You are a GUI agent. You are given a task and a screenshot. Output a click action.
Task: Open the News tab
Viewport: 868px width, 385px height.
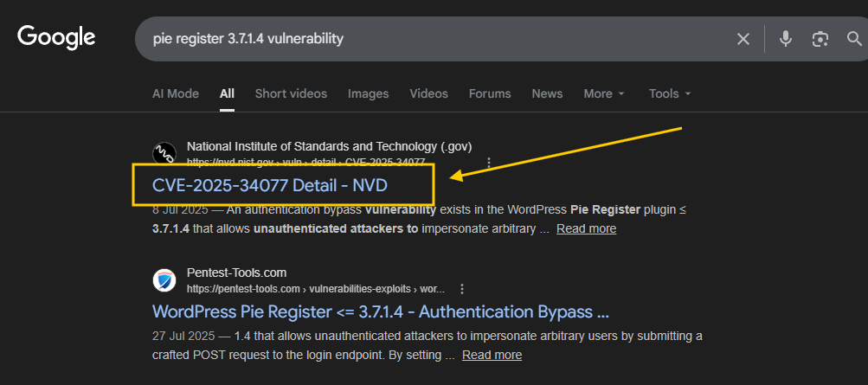click(547, 93)
